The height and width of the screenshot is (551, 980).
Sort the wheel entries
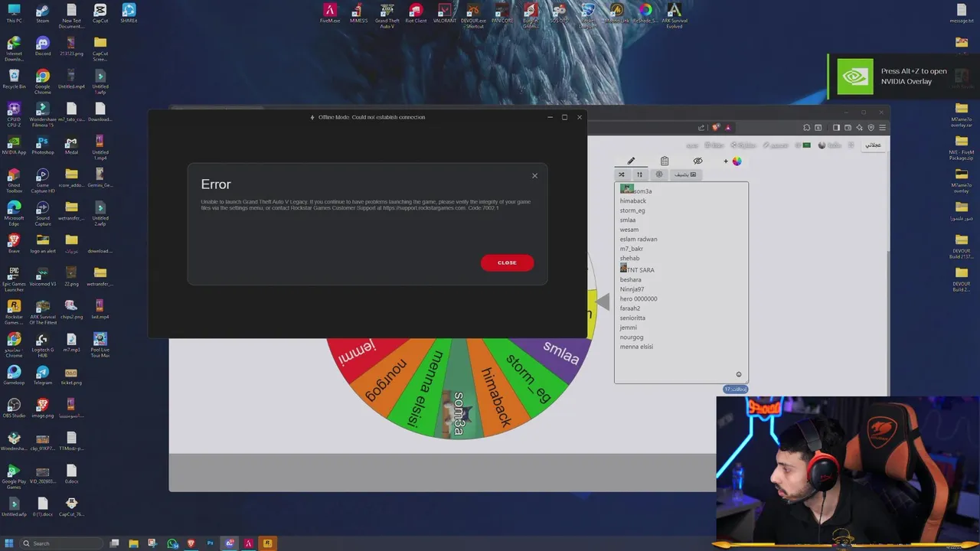click(640, 174)
